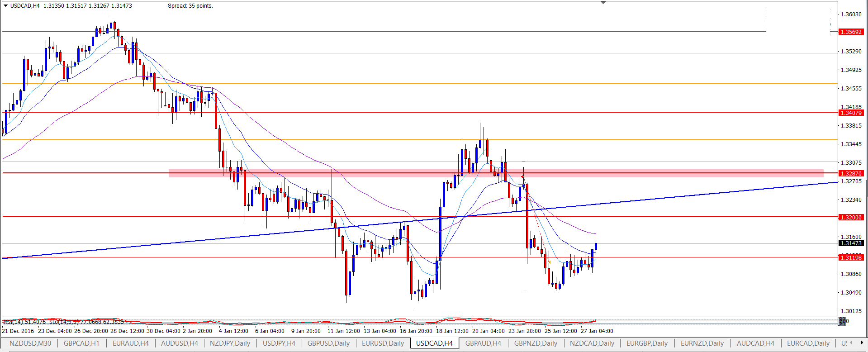This screenshot has height=352, width=868.
Task: Click the 27 Jan 04:00 time label
Action: click(x=597, y=331)
